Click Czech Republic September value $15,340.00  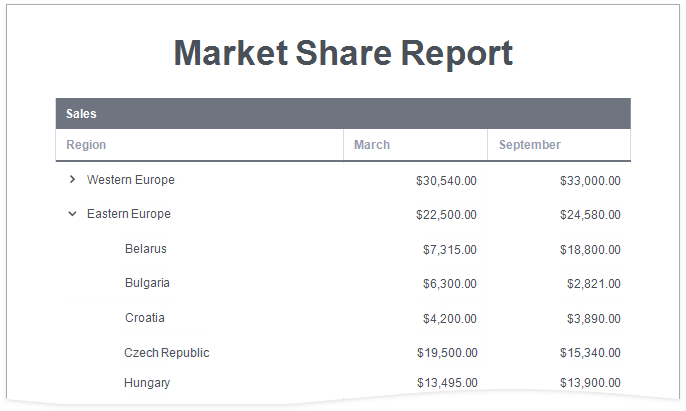(x=590, y=354)
